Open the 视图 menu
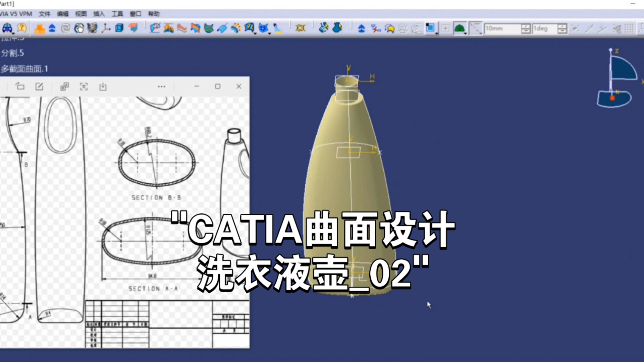Screen dimensions: 644x362 pos(81,14)
